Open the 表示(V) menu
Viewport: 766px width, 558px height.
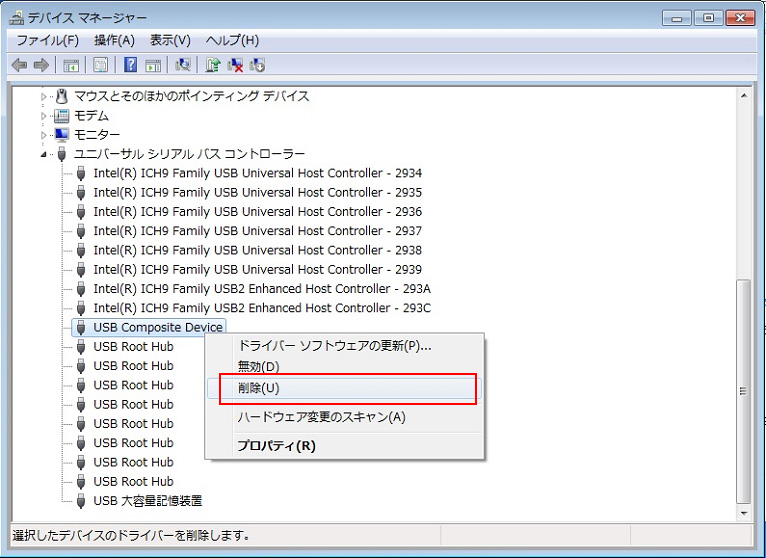pyautogui.click(x=170, y=40)
